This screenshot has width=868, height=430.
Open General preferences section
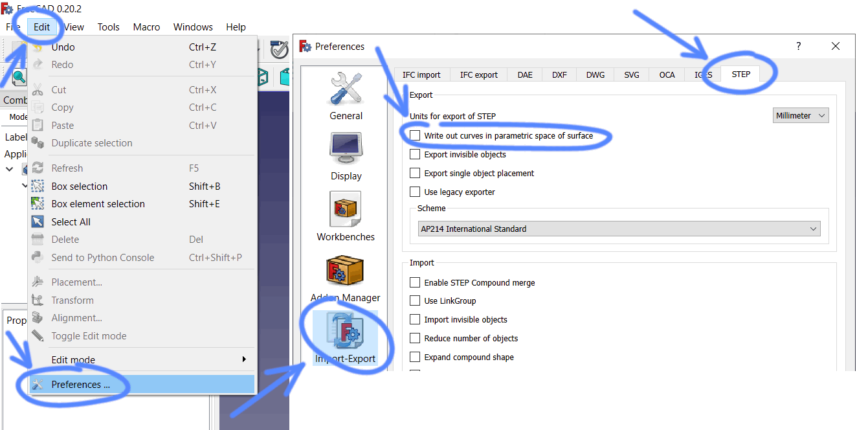coord(346,97)
